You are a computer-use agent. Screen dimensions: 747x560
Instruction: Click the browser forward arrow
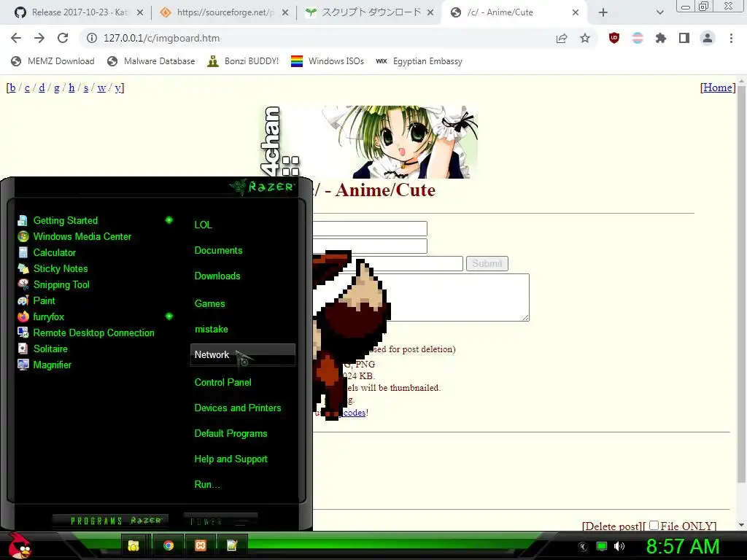(x=39, y=38)
